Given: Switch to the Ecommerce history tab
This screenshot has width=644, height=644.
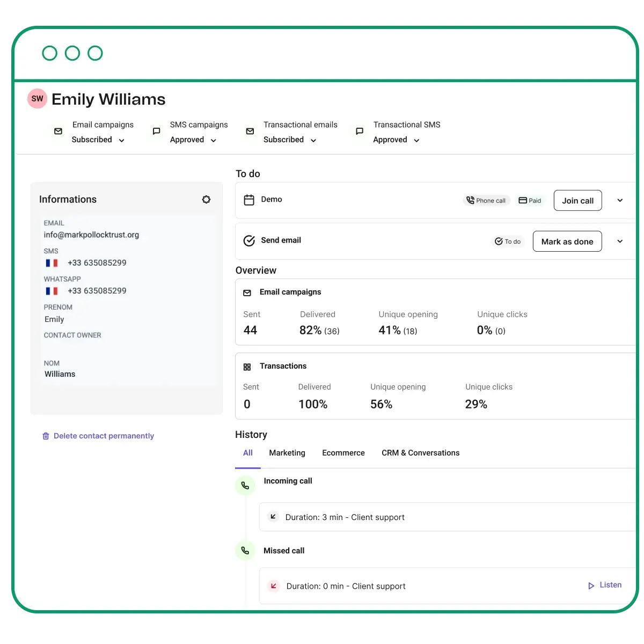Looking at the screenshot, I should point(343,452).
